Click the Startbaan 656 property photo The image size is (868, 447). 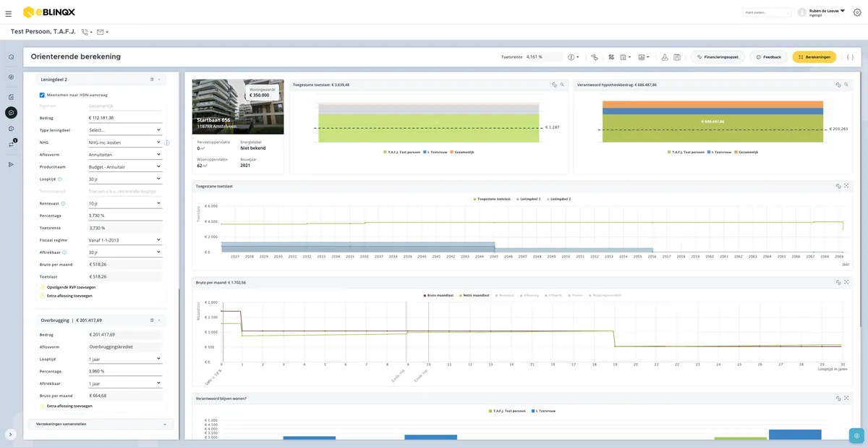coord(238,107)
